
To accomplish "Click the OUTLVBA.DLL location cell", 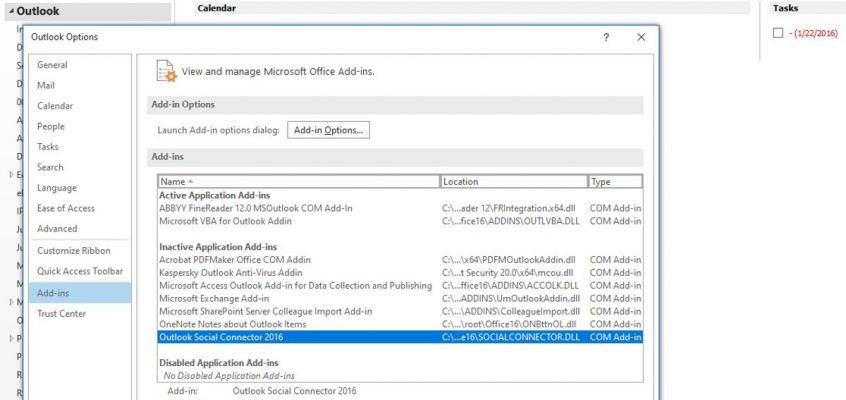I will tap(510, 221).
